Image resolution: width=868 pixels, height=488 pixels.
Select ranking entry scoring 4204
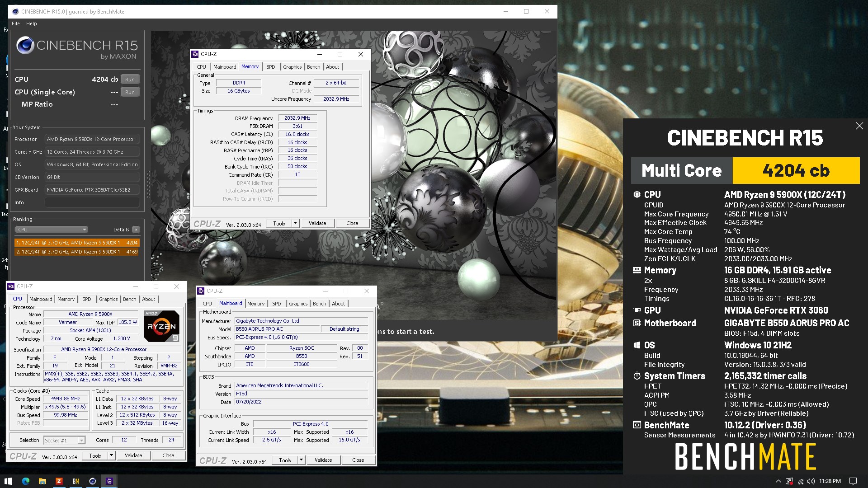pos(77,243)
